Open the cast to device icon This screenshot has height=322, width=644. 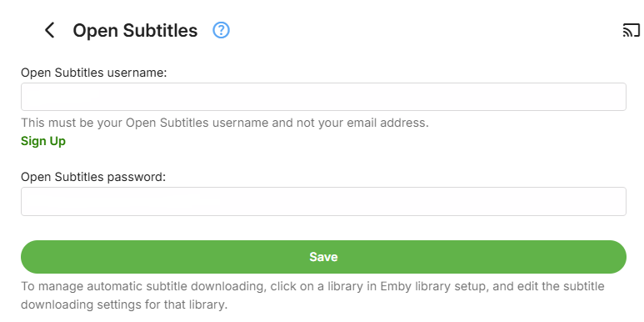click(x=632, y=30)
